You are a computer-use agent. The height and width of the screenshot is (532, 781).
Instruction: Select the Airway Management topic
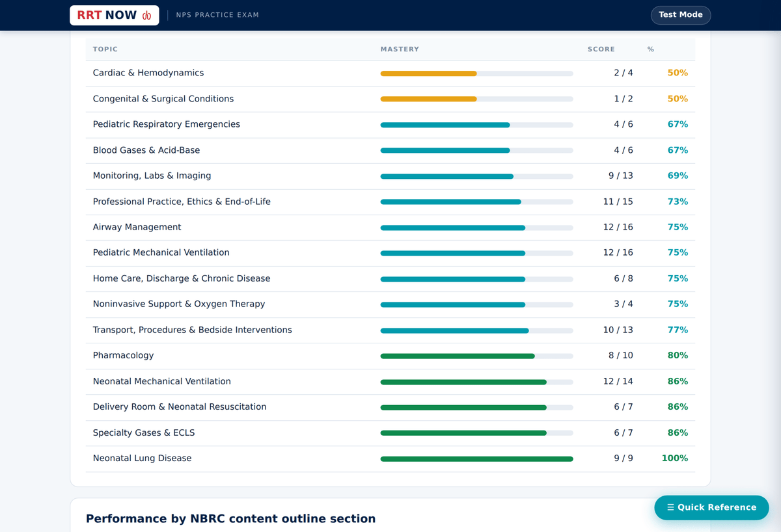pyautogui.click(x=137, y=227)
